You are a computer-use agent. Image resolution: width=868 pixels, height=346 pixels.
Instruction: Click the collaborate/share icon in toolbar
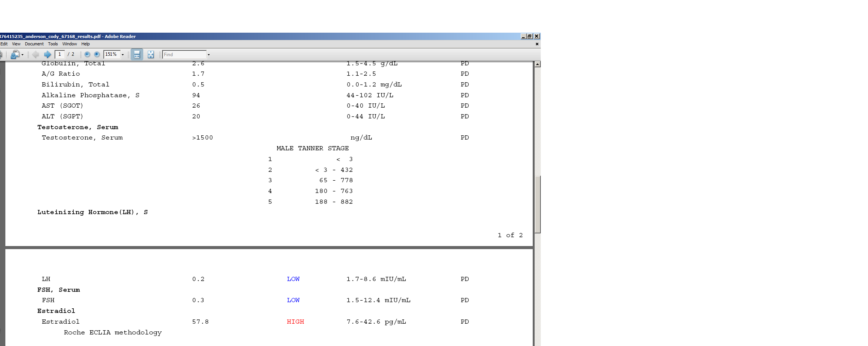[x=15, y=55]
